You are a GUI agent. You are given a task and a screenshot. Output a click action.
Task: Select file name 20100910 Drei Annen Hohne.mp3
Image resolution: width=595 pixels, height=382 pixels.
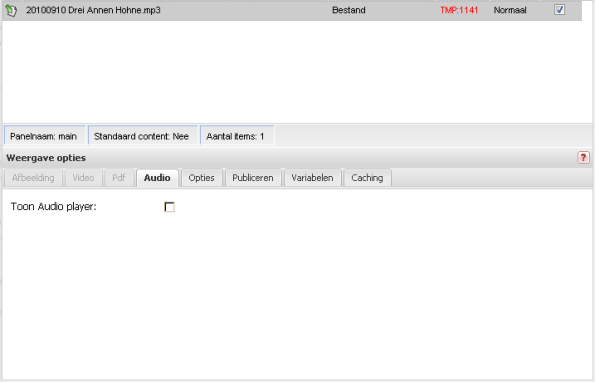click(x=93, y=10)
